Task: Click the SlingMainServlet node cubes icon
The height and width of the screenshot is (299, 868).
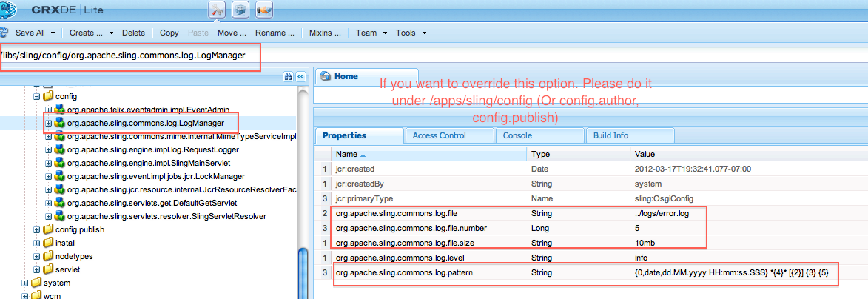Action: 60,163
